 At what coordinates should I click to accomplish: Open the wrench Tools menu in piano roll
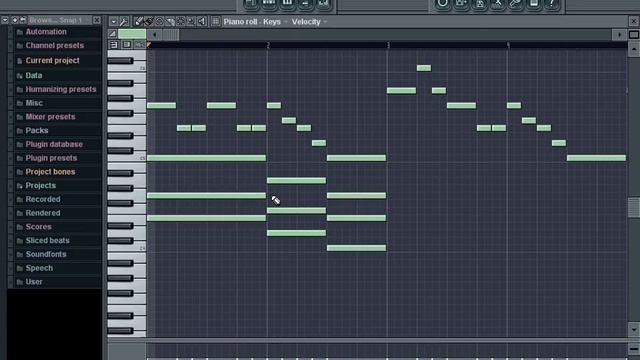tap(124, 22)
